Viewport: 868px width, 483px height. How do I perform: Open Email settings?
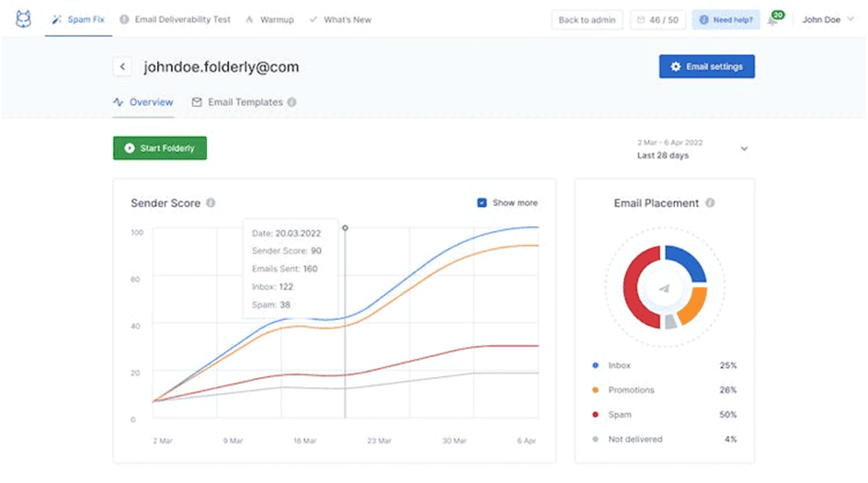click(x=707, y=66)
